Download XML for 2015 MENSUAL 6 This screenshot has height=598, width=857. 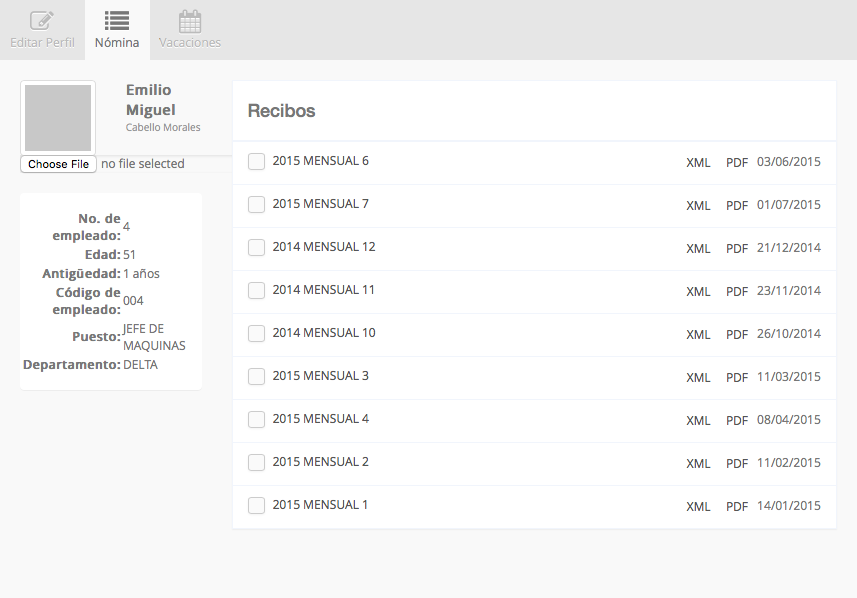point(698,162)
